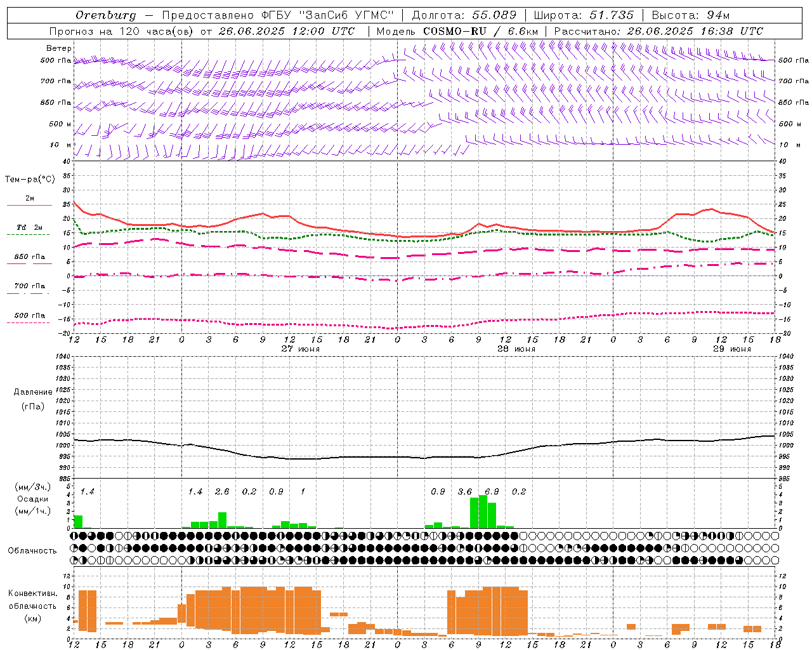
Task: Click "Прогноз на 120 часа(ов)" forecast text
Action: click(121, 31)
